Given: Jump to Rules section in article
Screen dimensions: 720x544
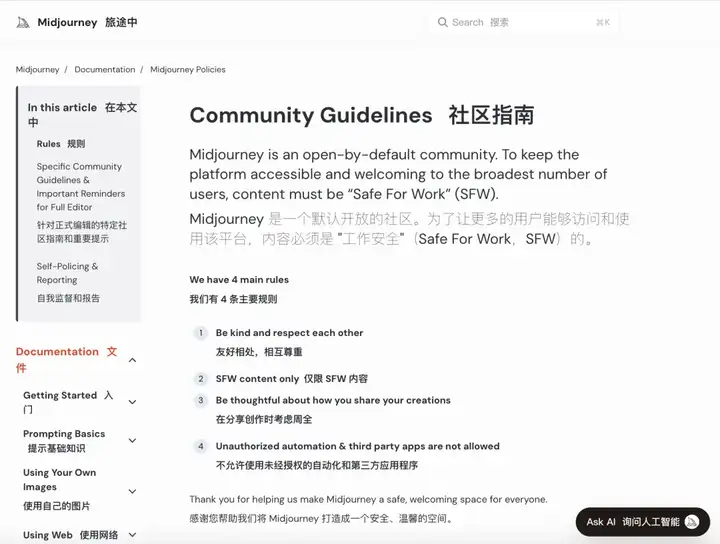Looking at the screenshot, I should (x=61, y=144).
